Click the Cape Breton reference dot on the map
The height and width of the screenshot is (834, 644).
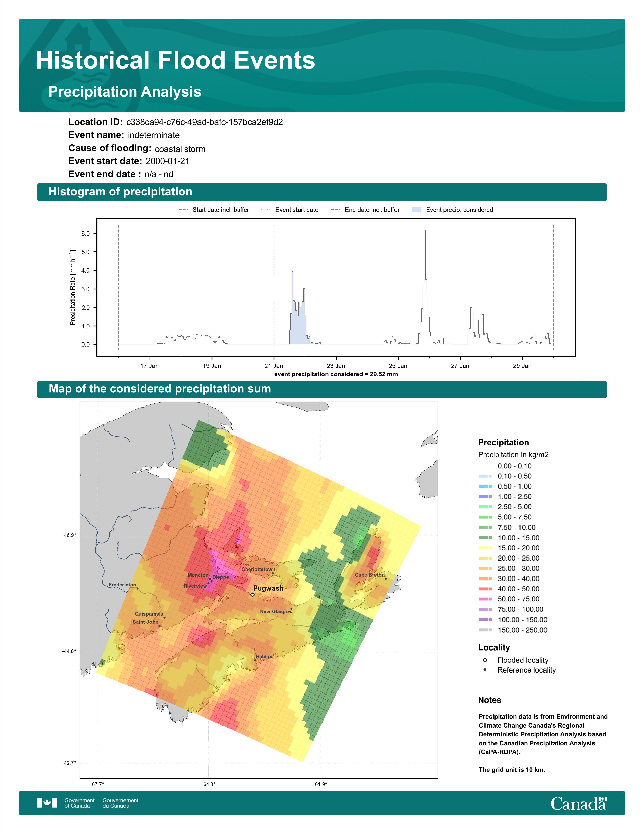[x=386, y=578]
